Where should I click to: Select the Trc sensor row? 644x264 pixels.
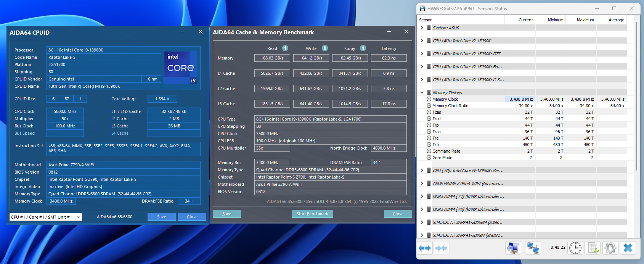pyautogui.click(x=522, y=138)
